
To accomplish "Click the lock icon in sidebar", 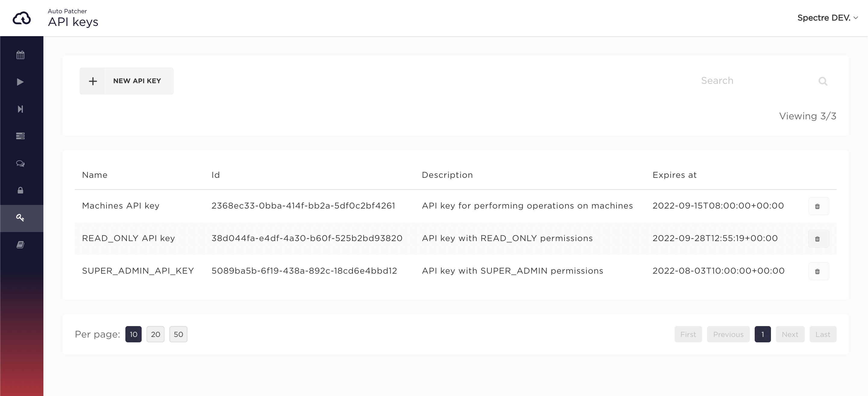I will click(22, 190).
